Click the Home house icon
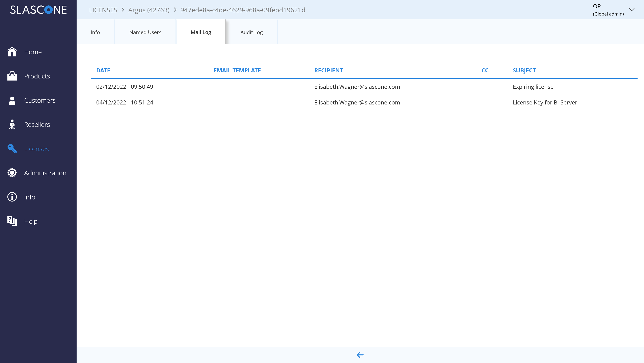The image size is (644, 363). (12, 52)
